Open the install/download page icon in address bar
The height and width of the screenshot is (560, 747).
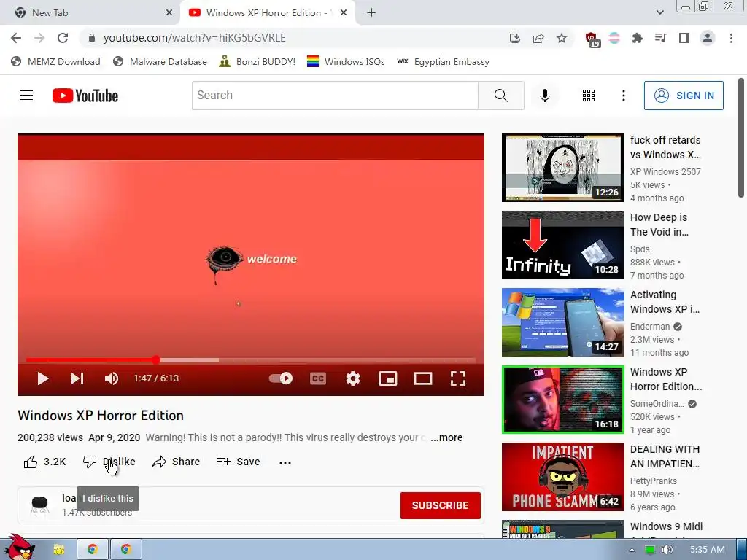coord(515,38)
